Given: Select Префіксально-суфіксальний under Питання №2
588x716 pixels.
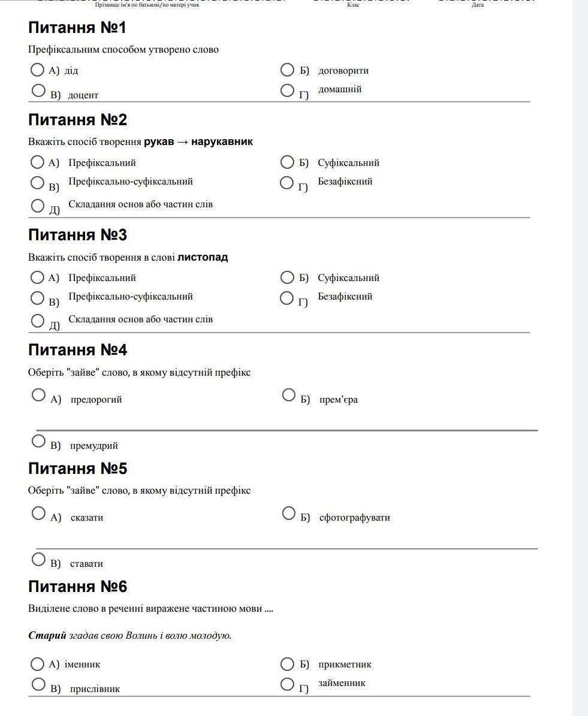Looking at the screenshot, I should tap(38, 182).
